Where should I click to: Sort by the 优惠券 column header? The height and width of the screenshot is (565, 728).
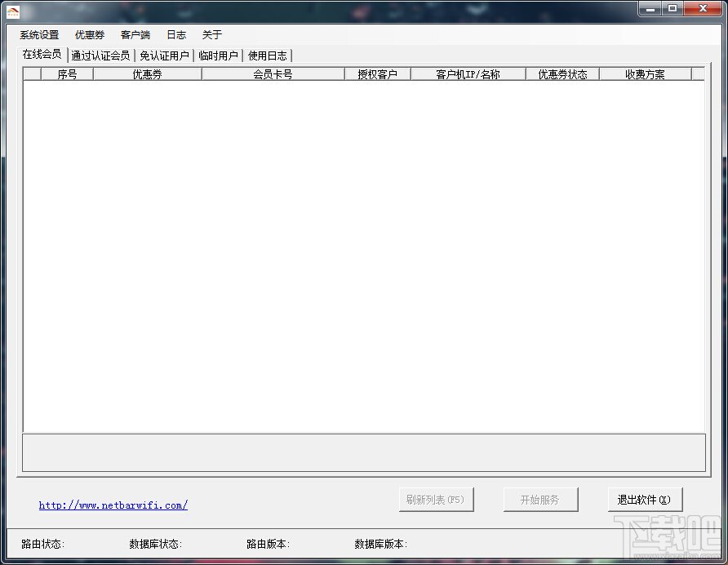pyautogui.click(x=148, y=74)
